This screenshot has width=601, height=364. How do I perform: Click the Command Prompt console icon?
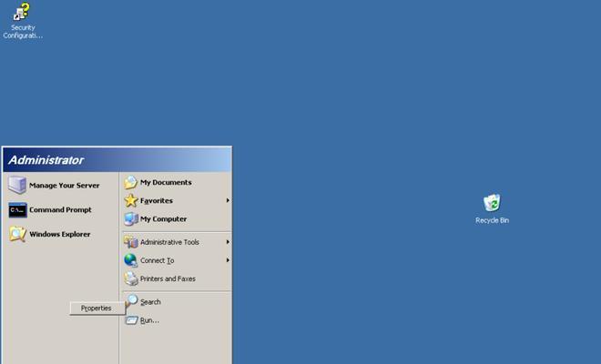(x=17, y=210)
